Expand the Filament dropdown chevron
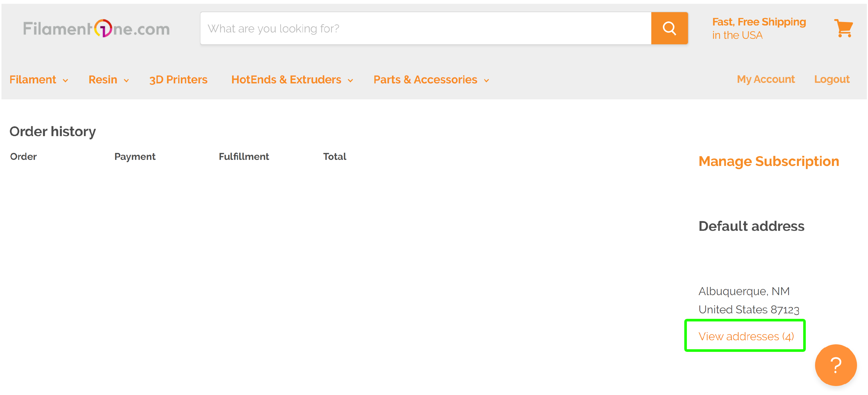The width and height of the screenshot is (868, 395). [65, 81]
